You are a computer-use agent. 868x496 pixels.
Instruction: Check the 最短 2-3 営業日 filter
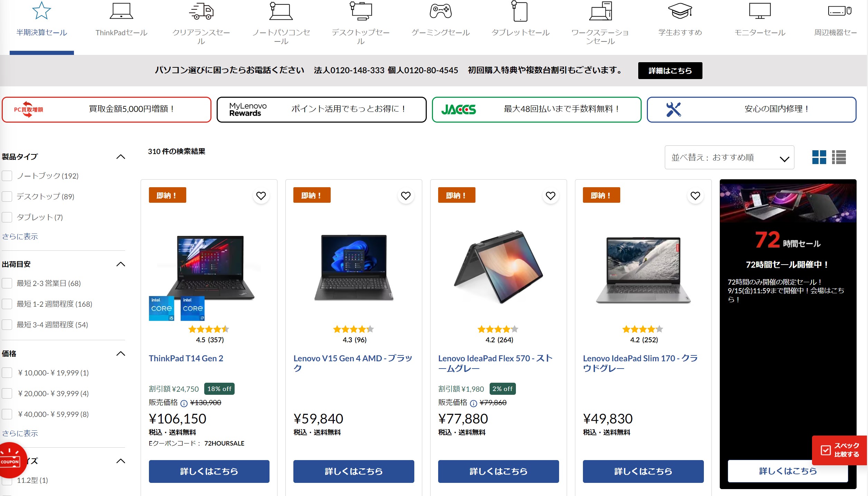(7, 283)
